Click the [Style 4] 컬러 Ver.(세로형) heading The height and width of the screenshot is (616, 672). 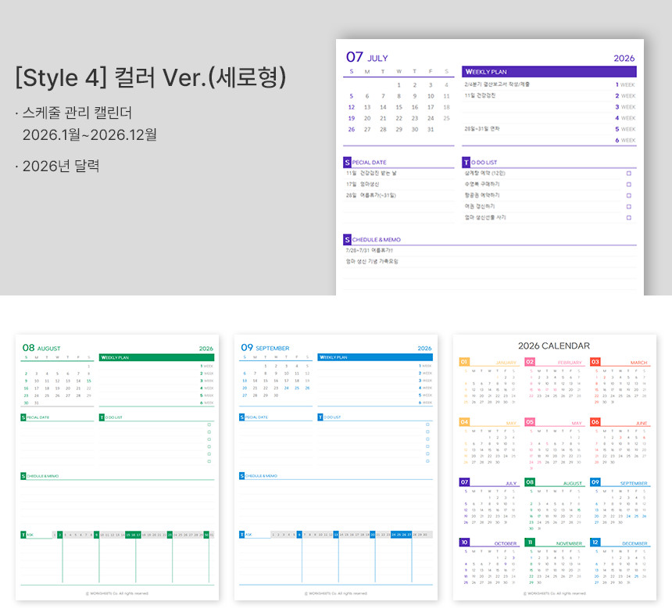tap(151, 78)
